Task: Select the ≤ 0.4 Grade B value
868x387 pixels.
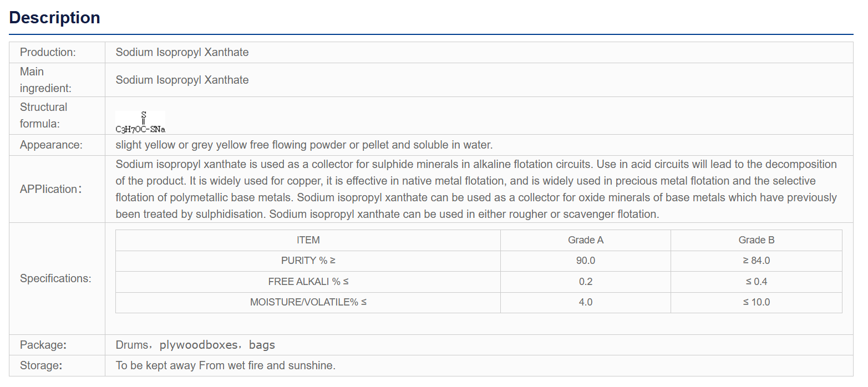Action: pos(757,282)
